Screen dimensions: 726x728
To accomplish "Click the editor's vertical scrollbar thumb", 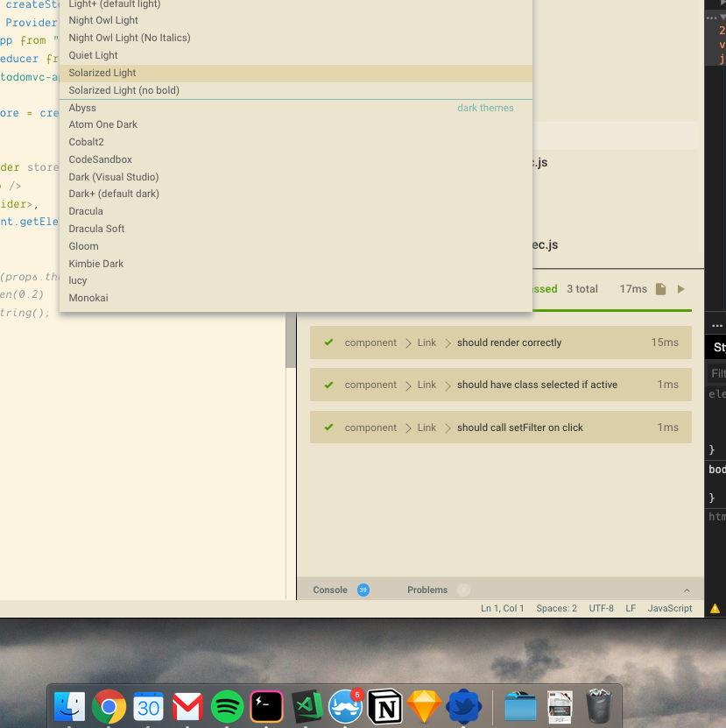I will 291,340.
